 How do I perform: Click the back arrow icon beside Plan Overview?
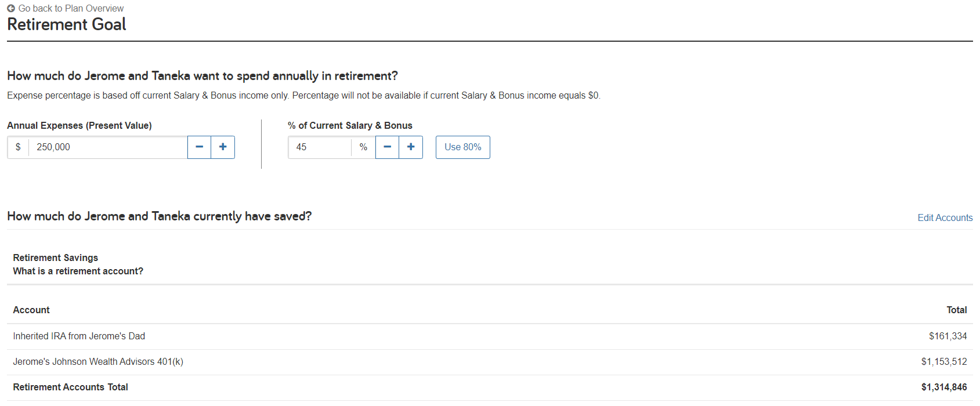[11, 8]
